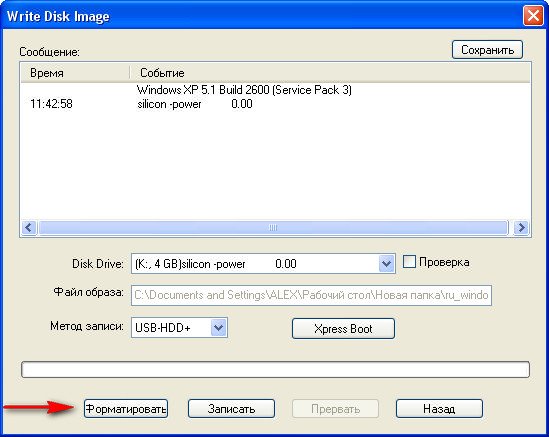Go back using the Назад button
The image size is (549, 437).
(439, 409)
